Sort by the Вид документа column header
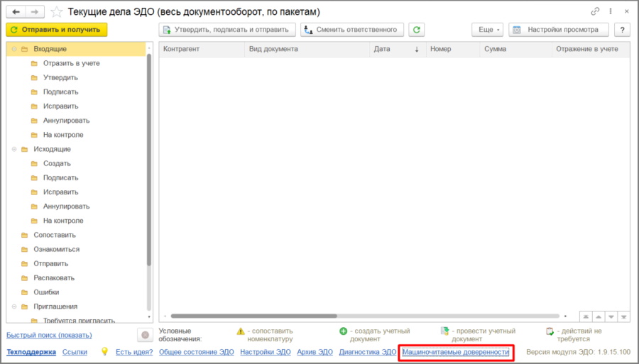Viewport: 639px width, 364px height. (x=307, y=49)
